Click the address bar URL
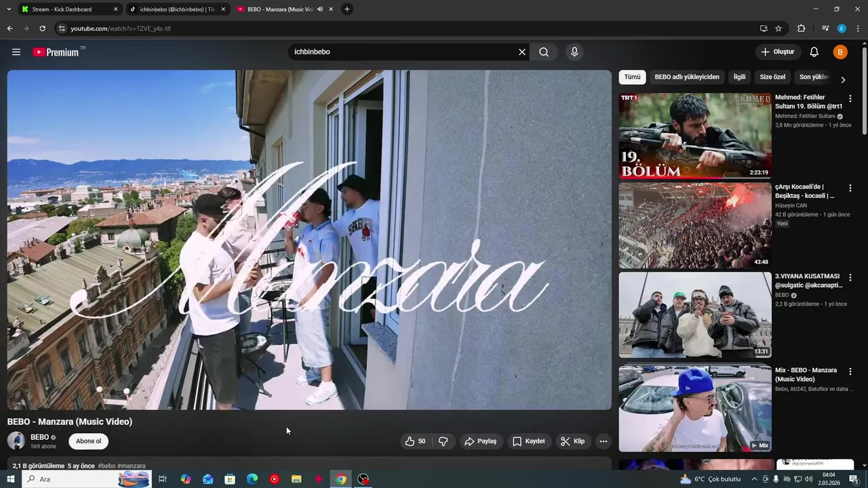 point(121,28)
